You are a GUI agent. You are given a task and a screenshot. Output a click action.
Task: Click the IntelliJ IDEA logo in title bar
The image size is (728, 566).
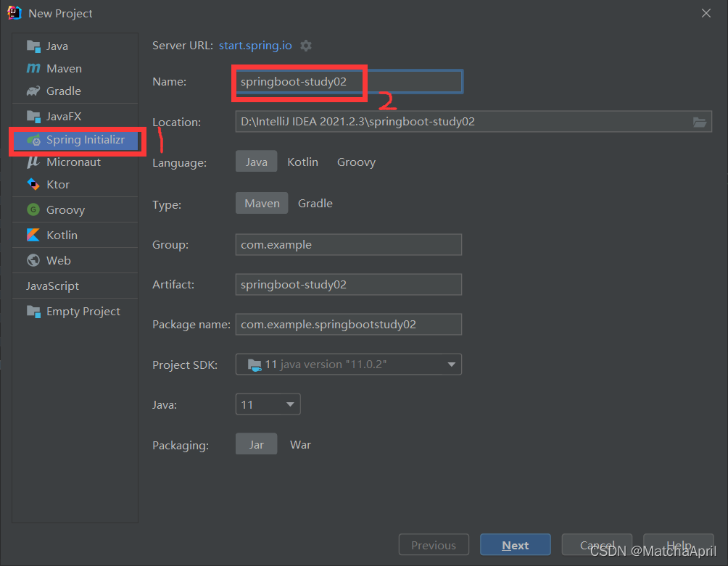15,13
